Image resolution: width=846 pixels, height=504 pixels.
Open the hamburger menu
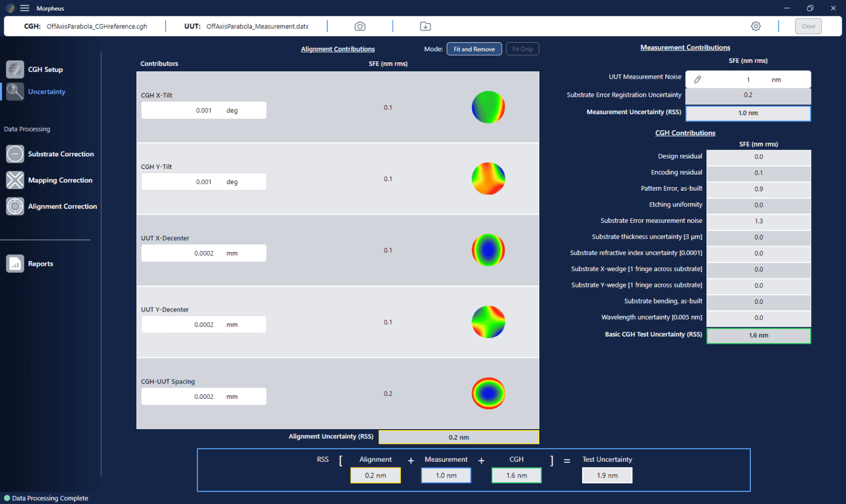point(25,8)
